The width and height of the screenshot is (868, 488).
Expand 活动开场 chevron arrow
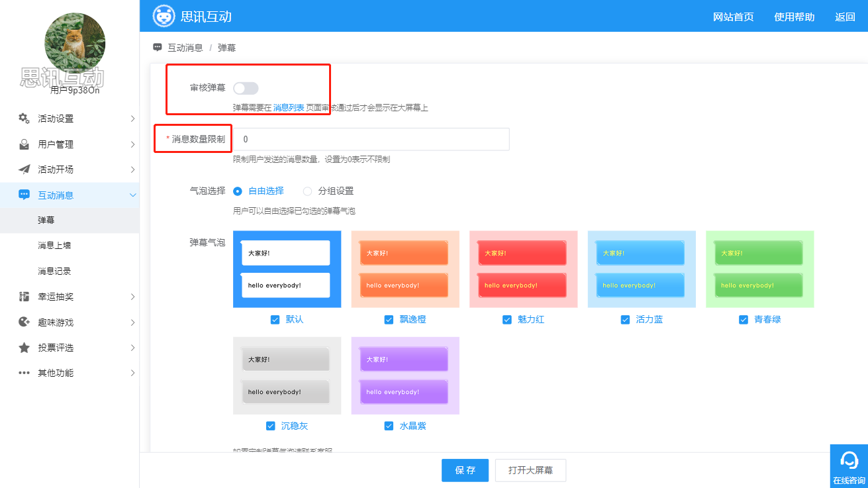pos(132,170)
